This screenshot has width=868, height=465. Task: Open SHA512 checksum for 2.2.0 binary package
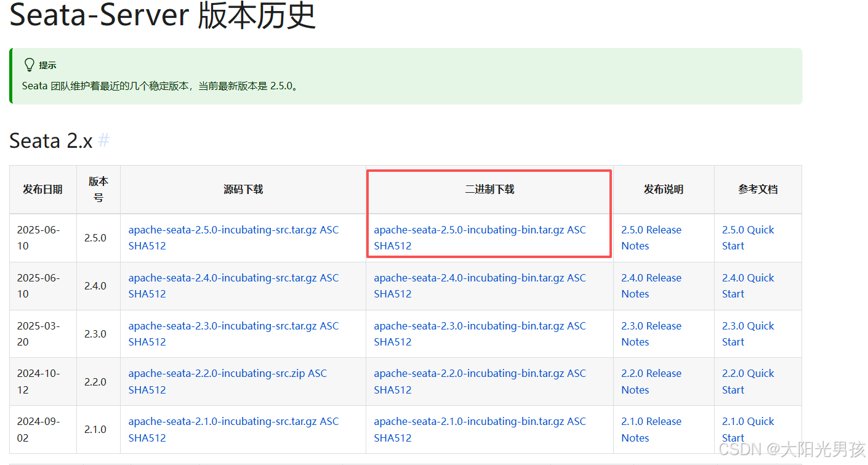click(393, 390)
